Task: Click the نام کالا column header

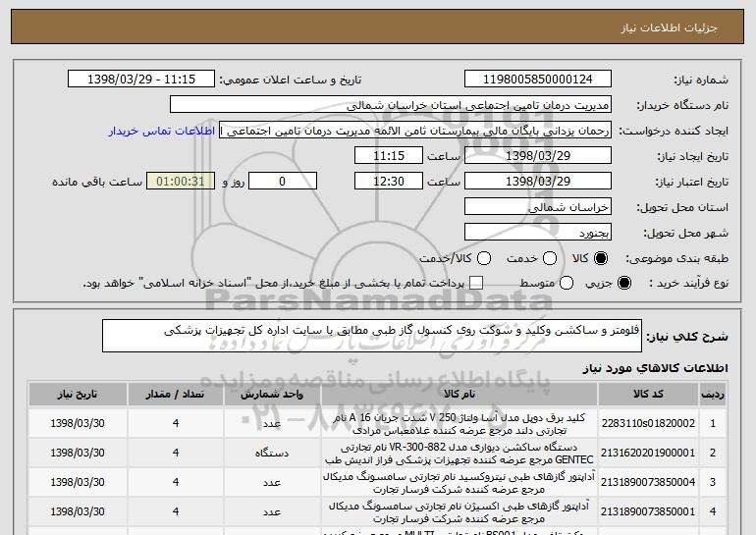Action: click(x=459, y=395)
